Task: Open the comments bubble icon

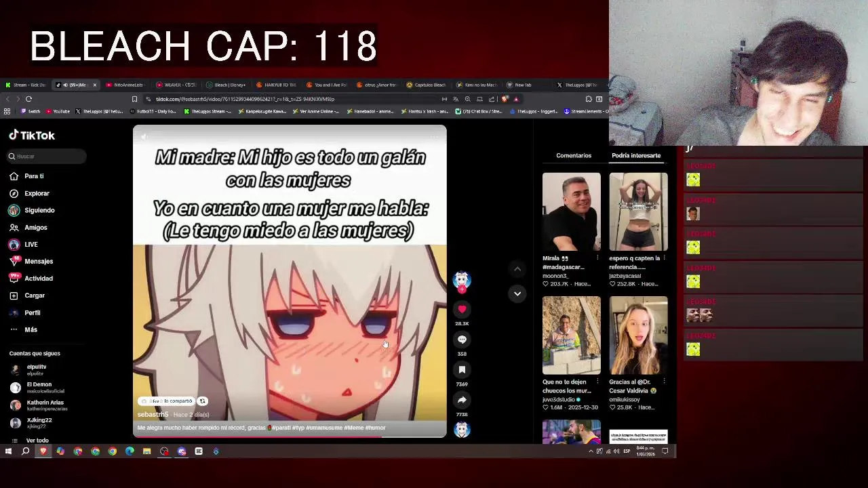Action: (462, 340)
